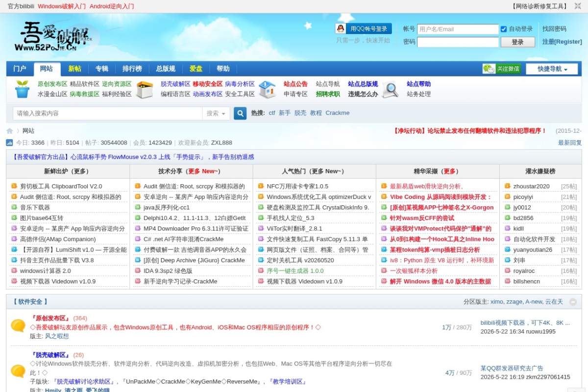
Task: Click icon before 音乐下载器 post
Action: pos(14,207)
